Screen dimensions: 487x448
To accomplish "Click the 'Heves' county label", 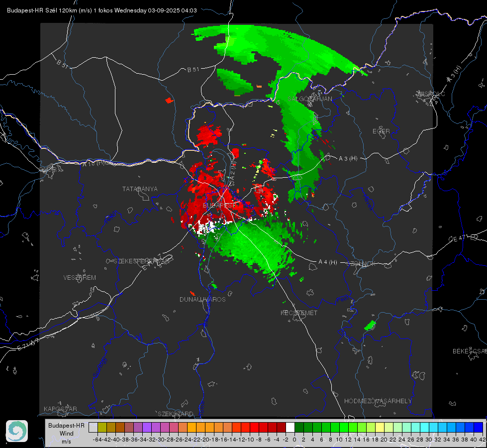I will (368, 202).
